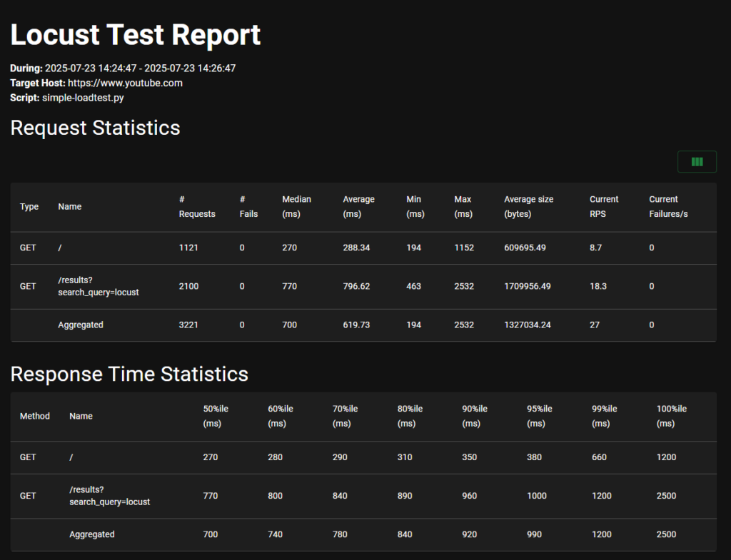This screenshot has width=731, height=560.
Task: Click the target host URL https://www.youtube.com
Action: pyautogui.click(x=125, y=83)
